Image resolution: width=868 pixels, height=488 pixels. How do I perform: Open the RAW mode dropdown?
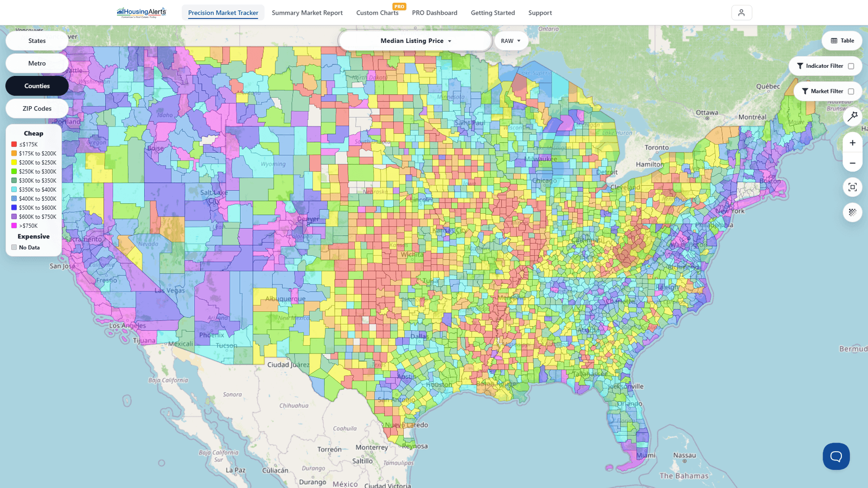511,41
